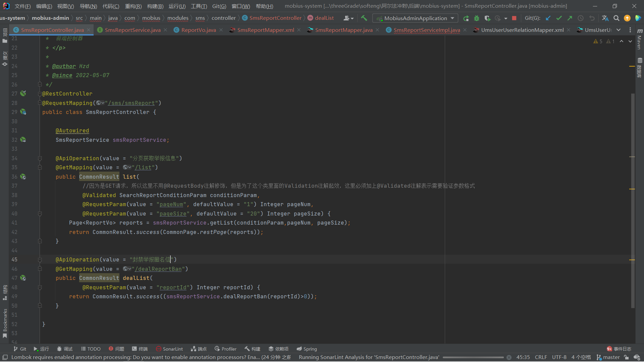Commit changes with green checkmark icon
644x362 pixels.
pyautogui.click(x=559, y=18)
